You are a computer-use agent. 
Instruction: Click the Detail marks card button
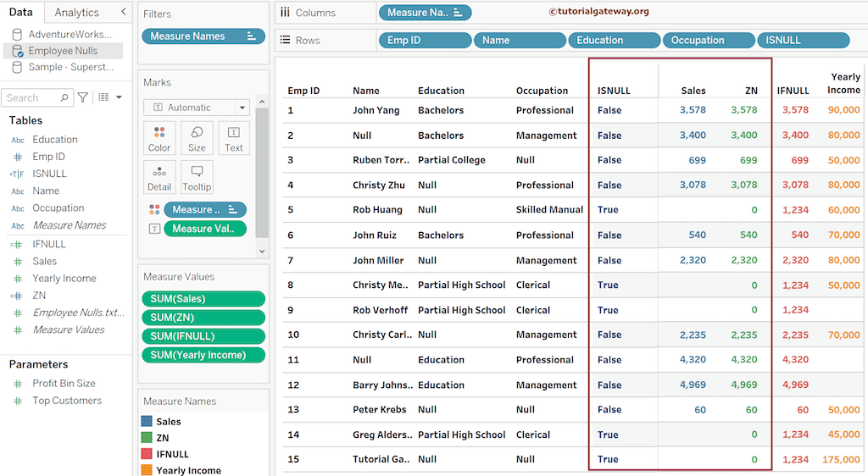point(159,177)
